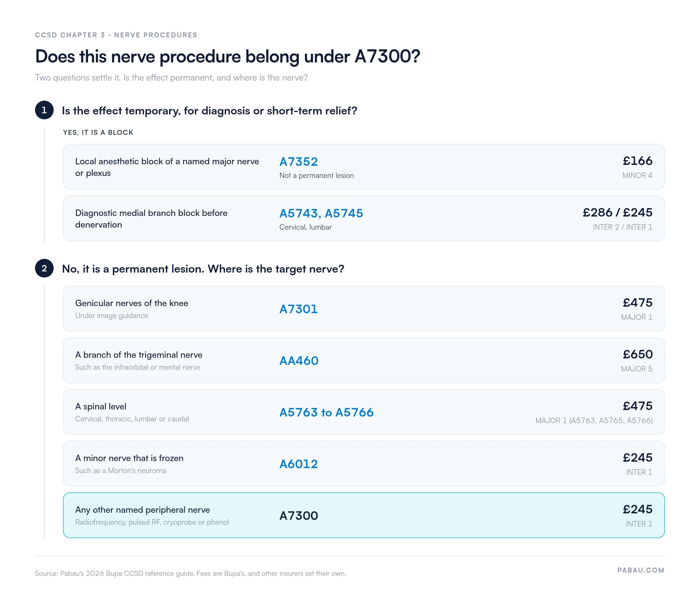Click 'A minor nerve that is frozen'
Viewport: 700px width, 607px height.
pos(129,458)
